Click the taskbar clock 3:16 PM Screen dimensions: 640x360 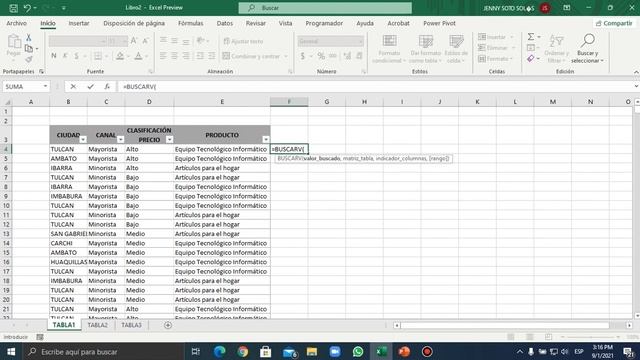tap(602, 347)
